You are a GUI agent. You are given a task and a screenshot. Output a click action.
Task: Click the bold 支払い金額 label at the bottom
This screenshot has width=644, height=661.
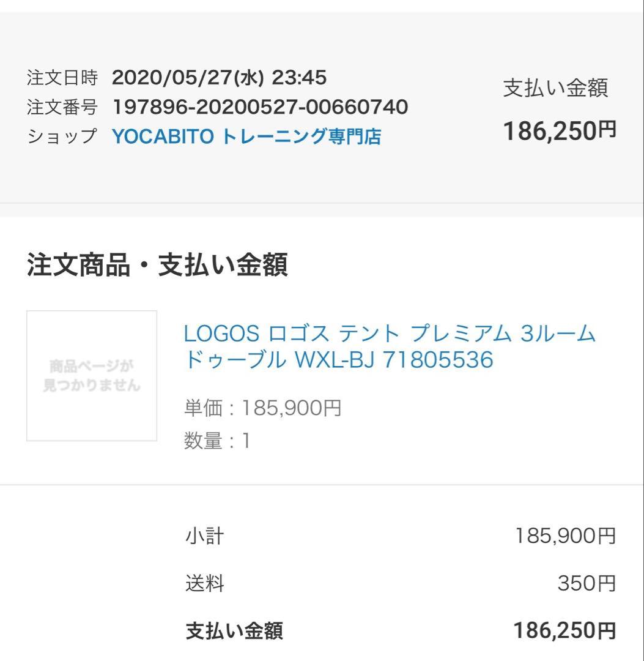point(234,630)
